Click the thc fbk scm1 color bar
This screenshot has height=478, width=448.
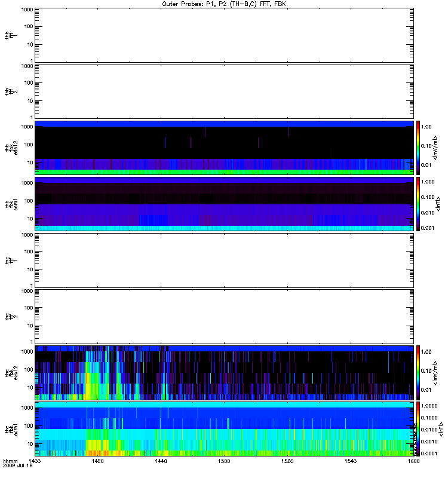click(x=418, y=429)
